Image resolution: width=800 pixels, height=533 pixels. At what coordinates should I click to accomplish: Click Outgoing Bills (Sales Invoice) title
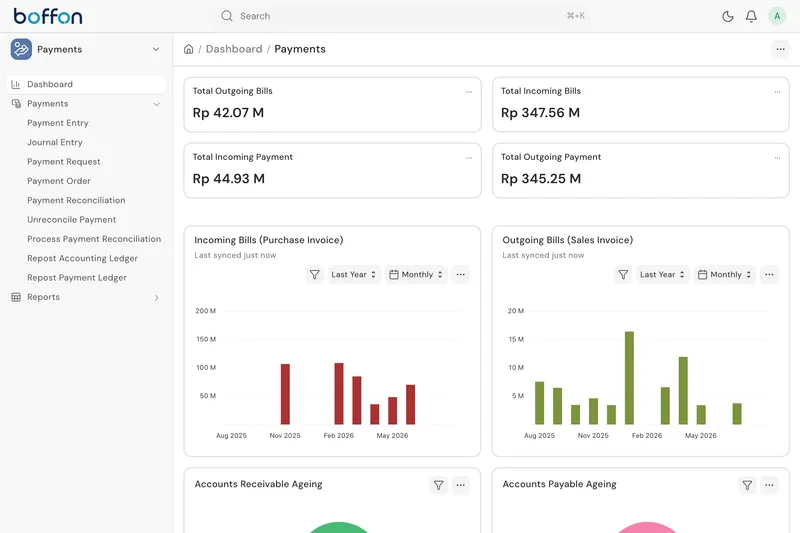tap(567, 240)
